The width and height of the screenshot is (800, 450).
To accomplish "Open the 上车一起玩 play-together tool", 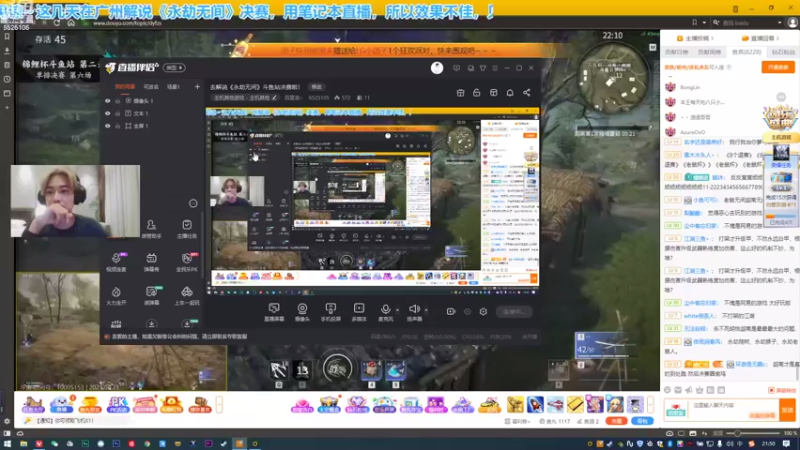I will pos(187,295).
